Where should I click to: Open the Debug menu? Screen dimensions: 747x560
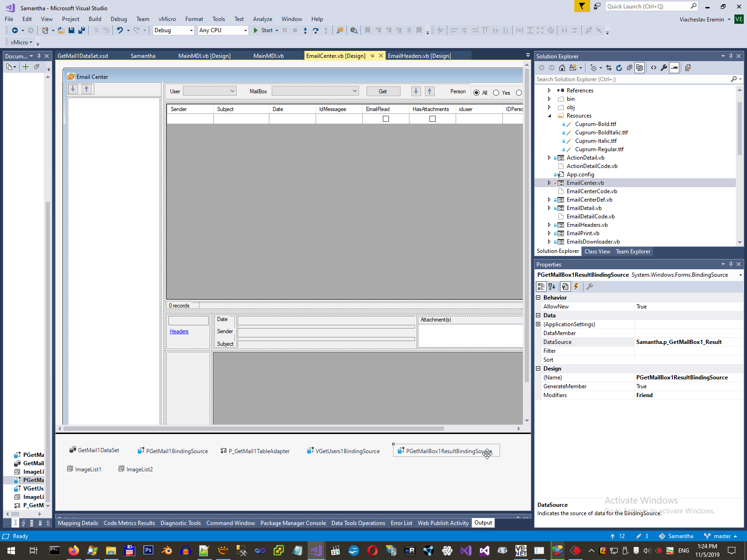point(119,19)
